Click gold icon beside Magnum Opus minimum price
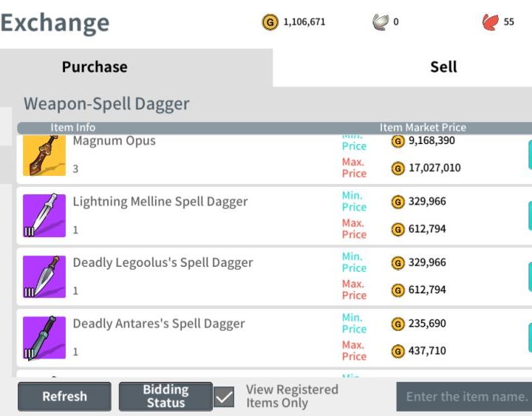This screenshot has width=532, height=416. point(398,140)
